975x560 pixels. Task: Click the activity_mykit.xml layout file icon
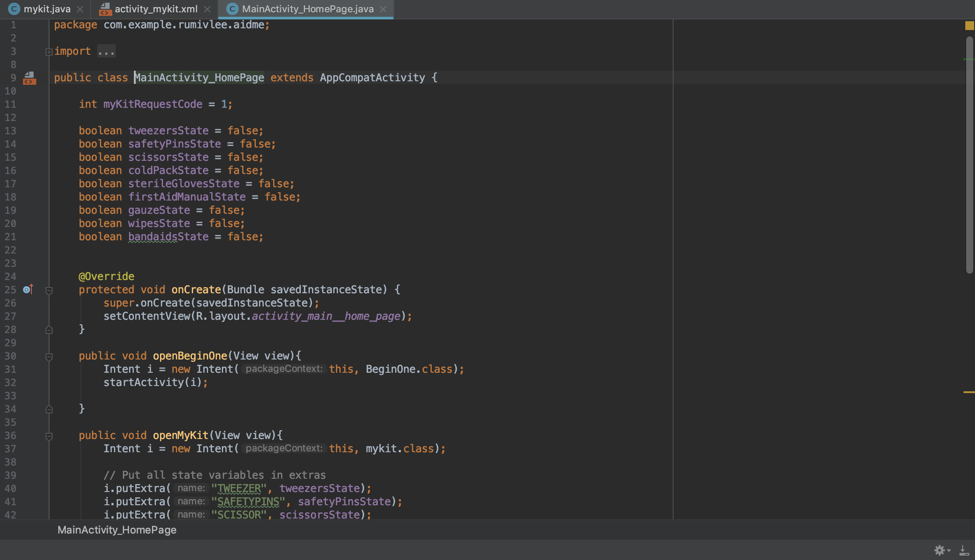[105, 9]
